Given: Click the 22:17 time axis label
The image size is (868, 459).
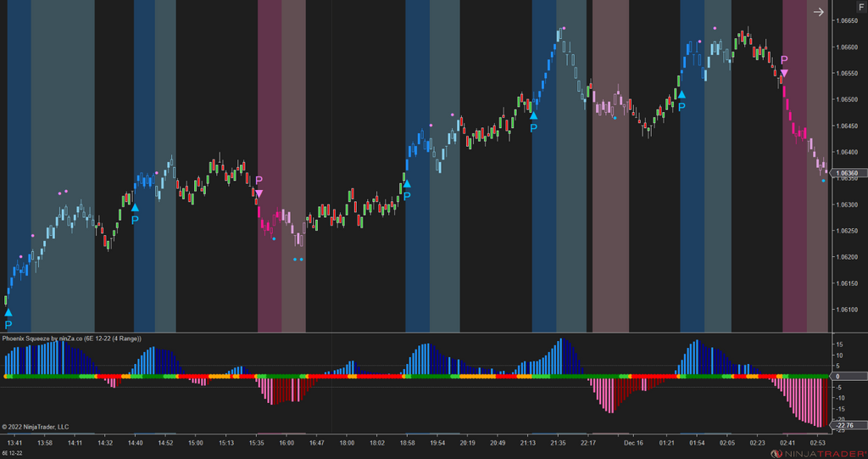Looking at the screenshot, I should (588, 443).
